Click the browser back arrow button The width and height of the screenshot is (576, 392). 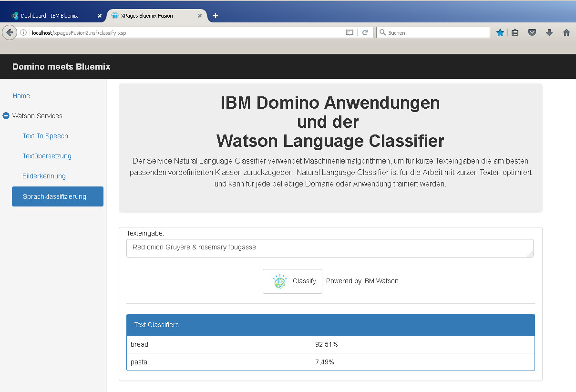10,32
